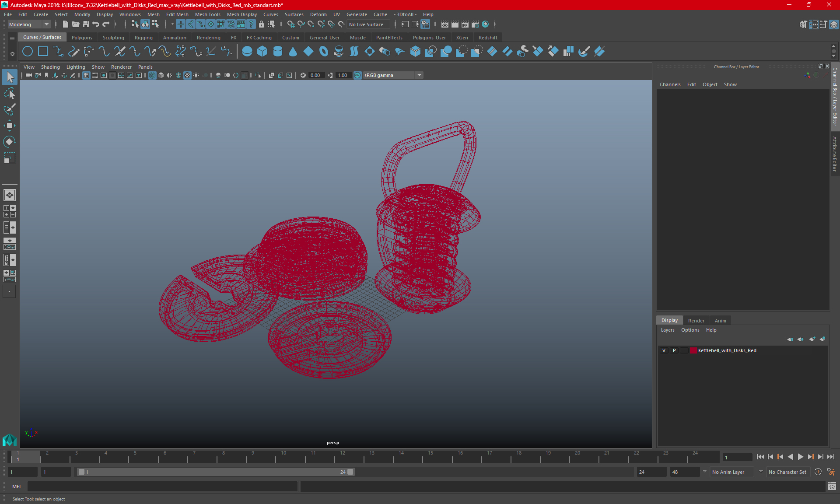
Task: Click the MEL command input field
Action: 163,486
